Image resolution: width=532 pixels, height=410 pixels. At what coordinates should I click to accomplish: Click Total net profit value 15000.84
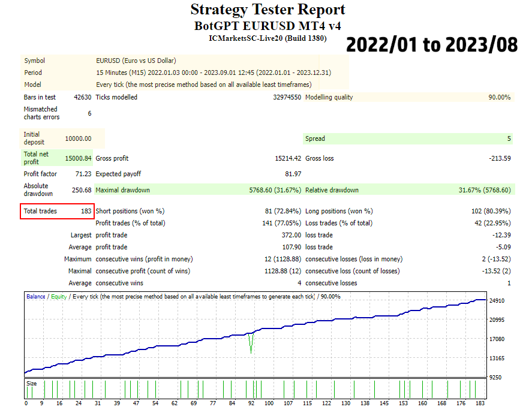click(x=78, y=158)
